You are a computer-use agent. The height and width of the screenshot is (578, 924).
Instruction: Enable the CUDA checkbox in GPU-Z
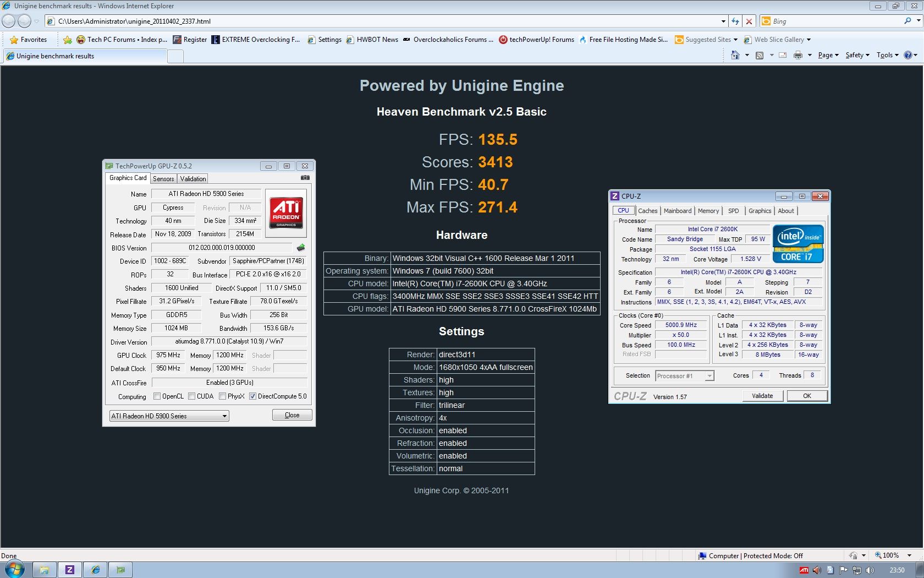(x=192, y=396)
